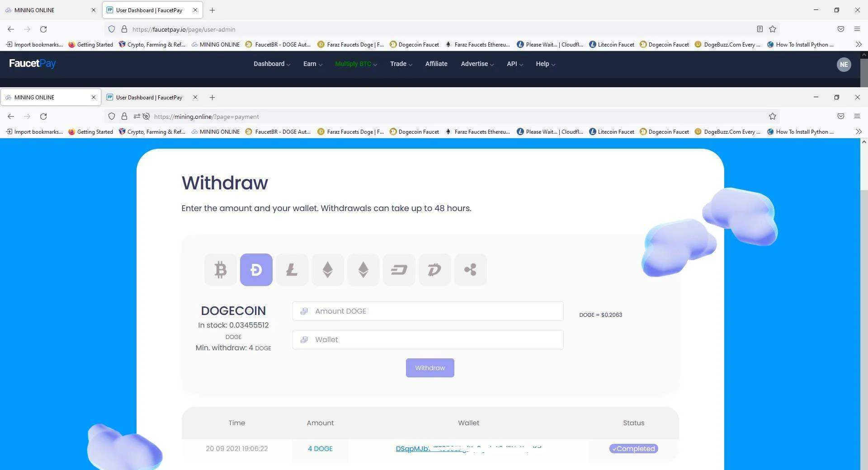The height and width of the screenshot is (470, 868).
Task: Select the Dash coin icon on Withdraw card
Action: tap(399, 270)
